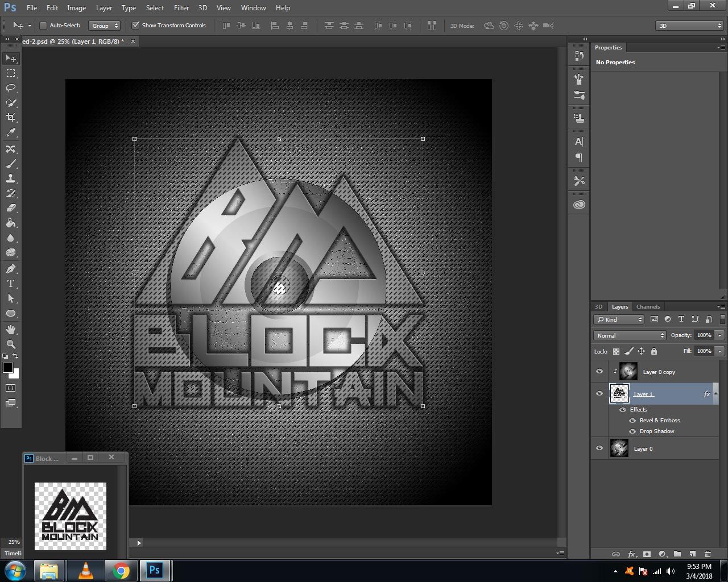Switch to the Channels tab
This screenshot has width=728, height=582.
click(x=648, y=307)
